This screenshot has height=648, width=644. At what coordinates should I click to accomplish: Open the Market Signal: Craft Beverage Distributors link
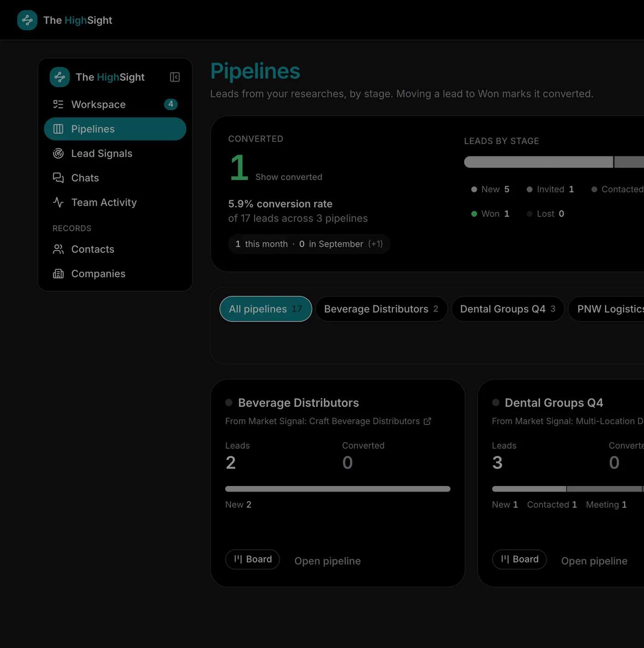tap(328, 421)
